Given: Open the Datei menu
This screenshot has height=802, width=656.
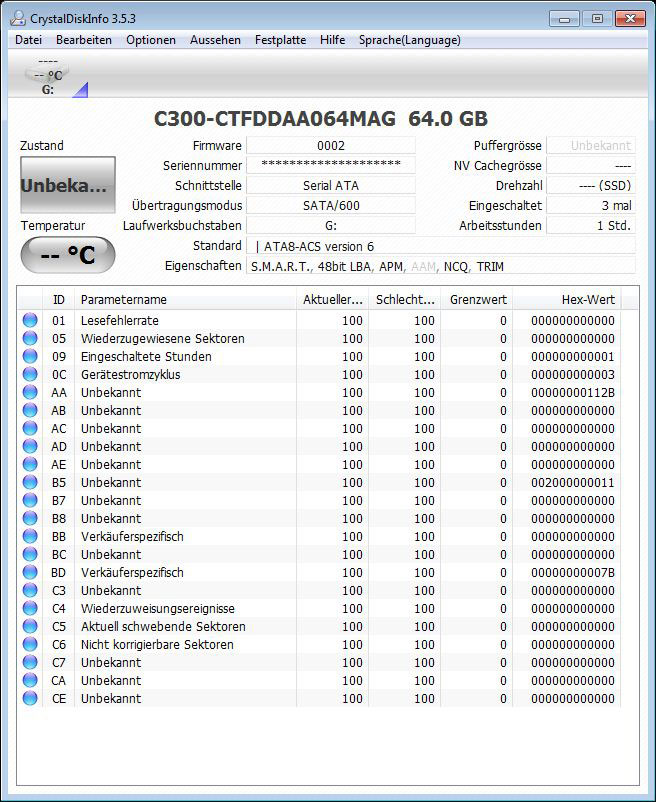Looking at the screenshot, I should 29,40.
